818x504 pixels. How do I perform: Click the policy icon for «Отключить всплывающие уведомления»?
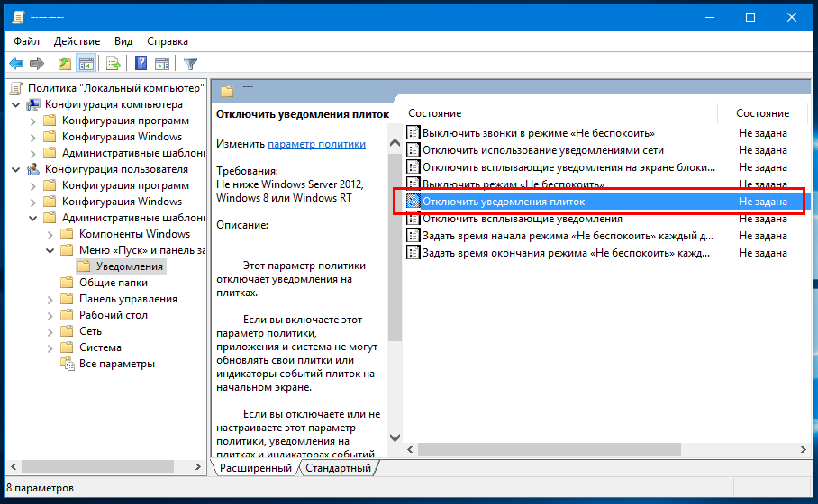tap(414, 219)
